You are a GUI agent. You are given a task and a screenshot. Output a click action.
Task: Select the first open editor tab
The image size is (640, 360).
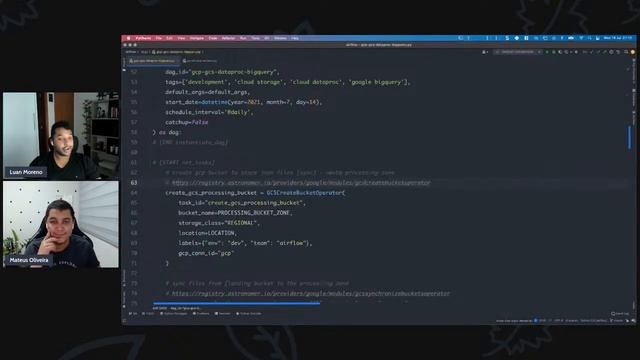152,61
